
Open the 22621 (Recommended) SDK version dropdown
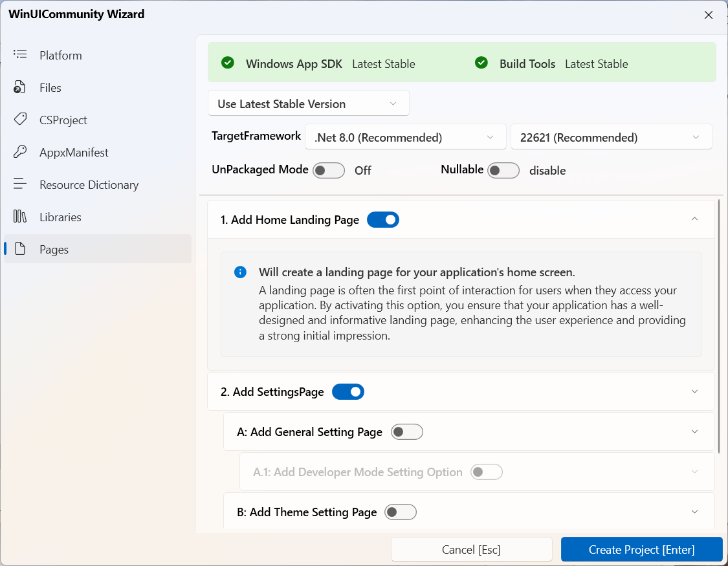coord(611,137)
